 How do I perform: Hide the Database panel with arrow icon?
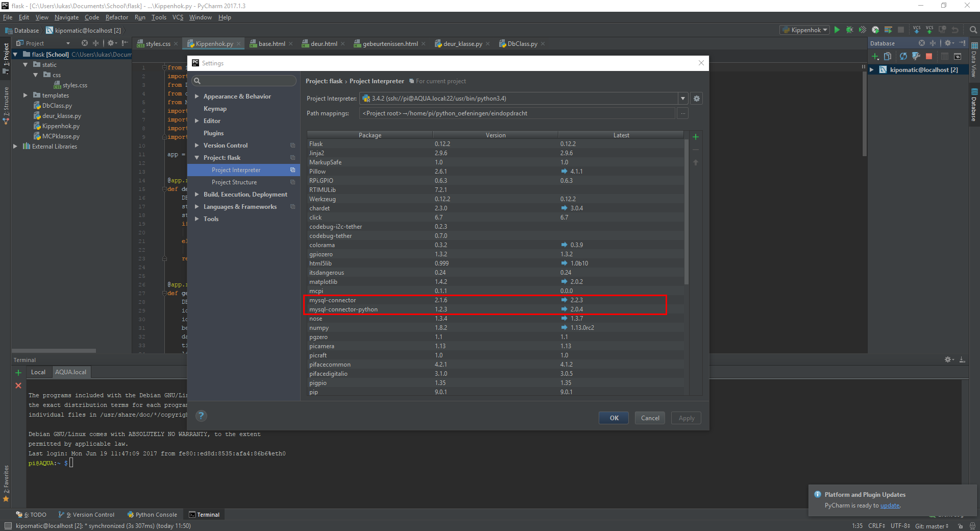(x=963, y=43)
